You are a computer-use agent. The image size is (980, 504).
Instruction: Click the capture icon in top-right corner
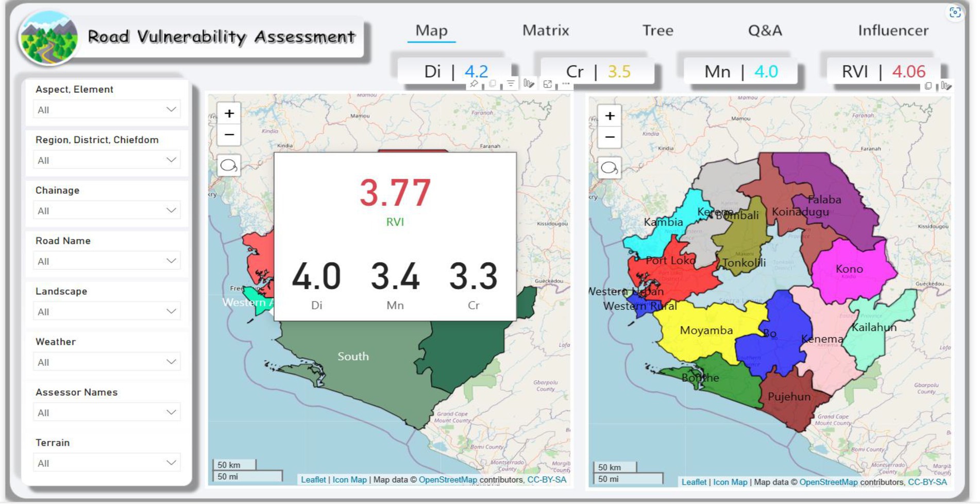(x=955, y=12)
